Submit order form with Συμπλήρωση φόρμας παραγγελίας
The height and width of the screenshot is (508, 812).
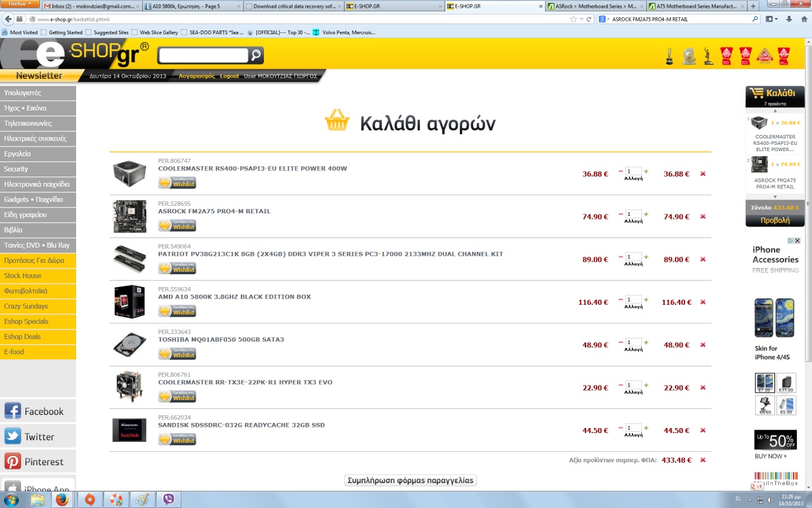point(410,480)
